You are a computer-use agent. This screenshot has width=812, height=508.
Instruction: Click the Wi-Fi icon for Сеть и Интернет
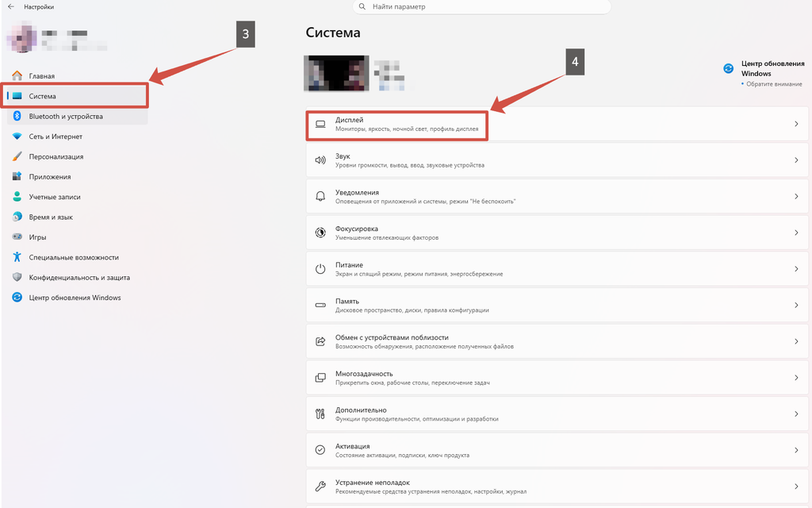[x=17, y=137]
